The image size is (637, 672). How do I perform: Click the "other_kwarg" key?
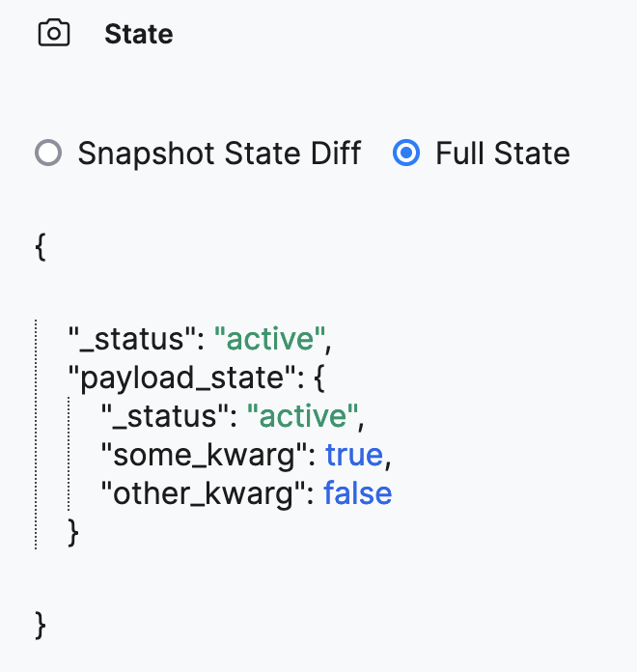pyautogui.click(x=204, y=493)
